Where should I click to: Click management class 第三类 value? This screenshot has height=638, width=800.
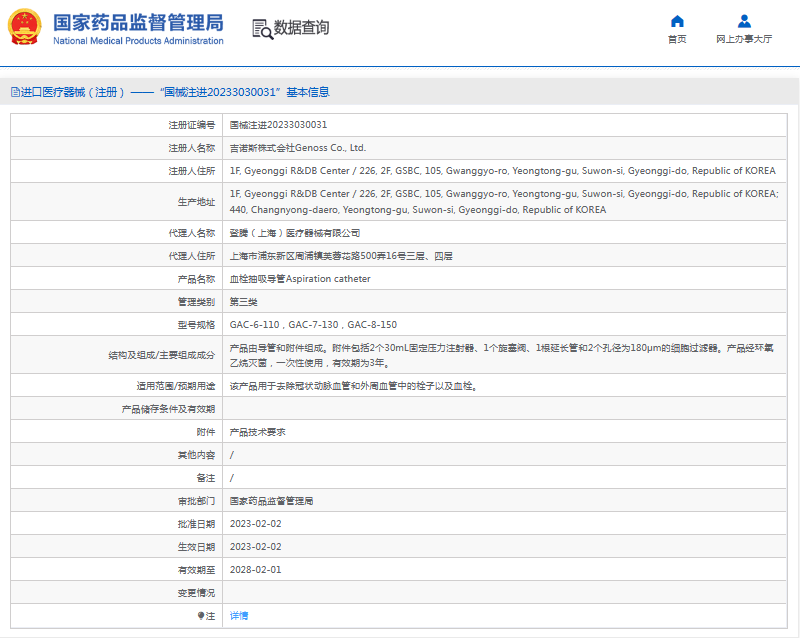[x=243, y=302]
